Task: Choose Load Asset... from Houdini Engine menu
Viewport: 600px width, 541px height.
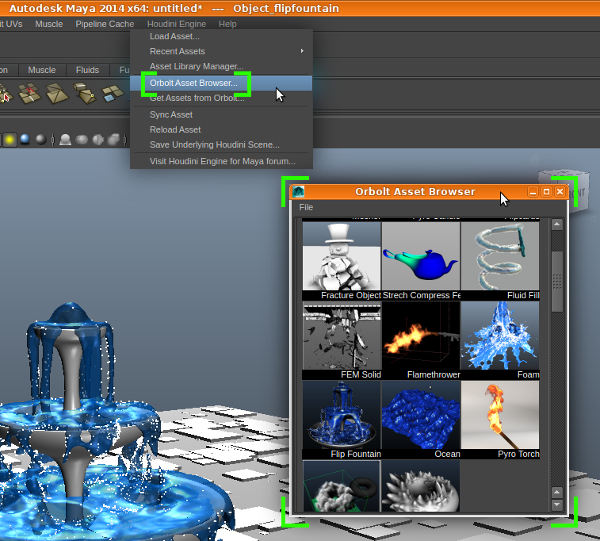Action: 221,36
